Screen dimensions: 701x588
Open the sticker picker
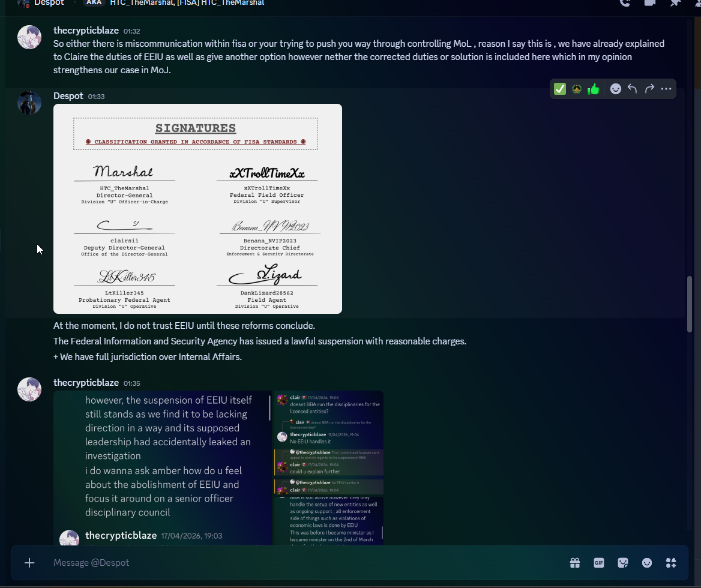tap(623, 563)
